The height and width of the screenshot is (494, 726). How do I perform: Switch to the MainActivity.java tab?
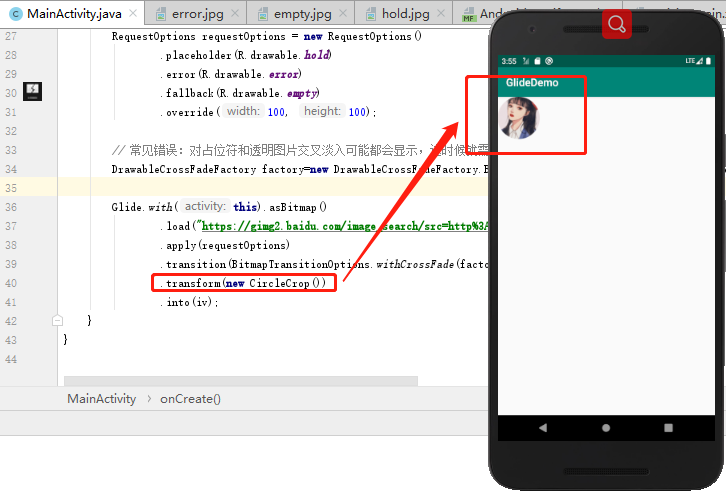coord(74,13)
